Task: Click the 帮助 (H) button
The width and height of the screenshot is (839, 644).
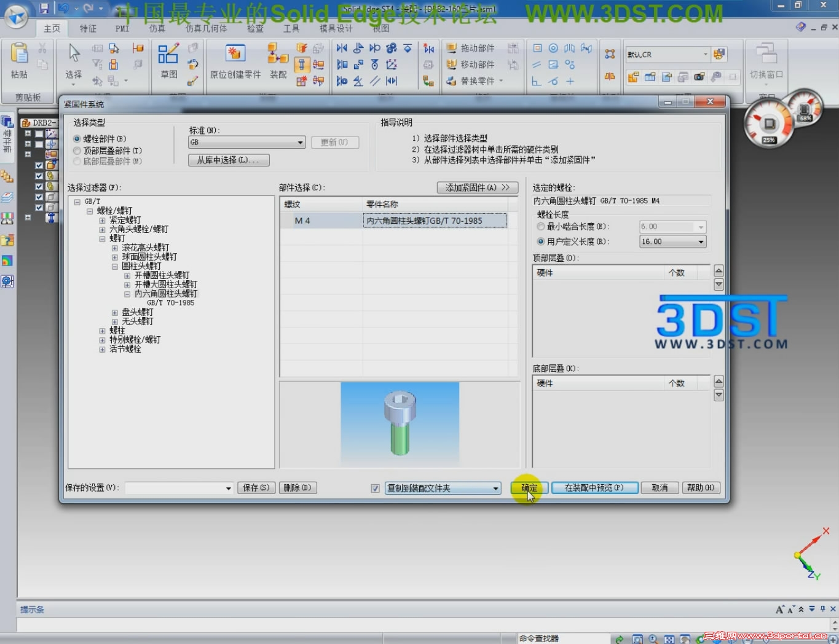Action: (701, 488)
